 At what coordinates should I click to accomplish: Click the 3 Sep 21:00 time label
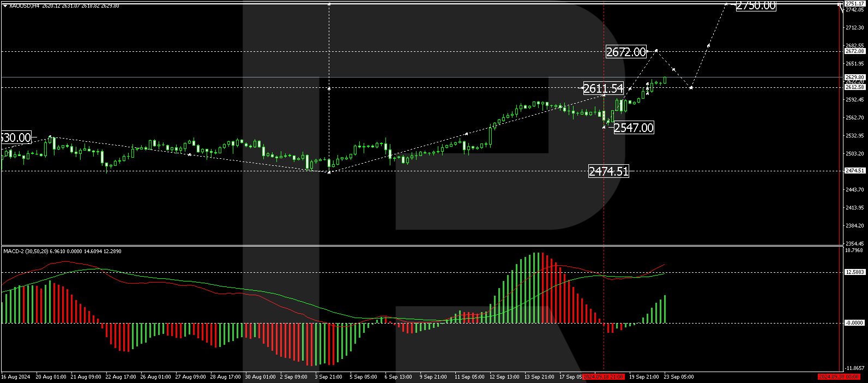pyautogui.click(x=328, y=377)
